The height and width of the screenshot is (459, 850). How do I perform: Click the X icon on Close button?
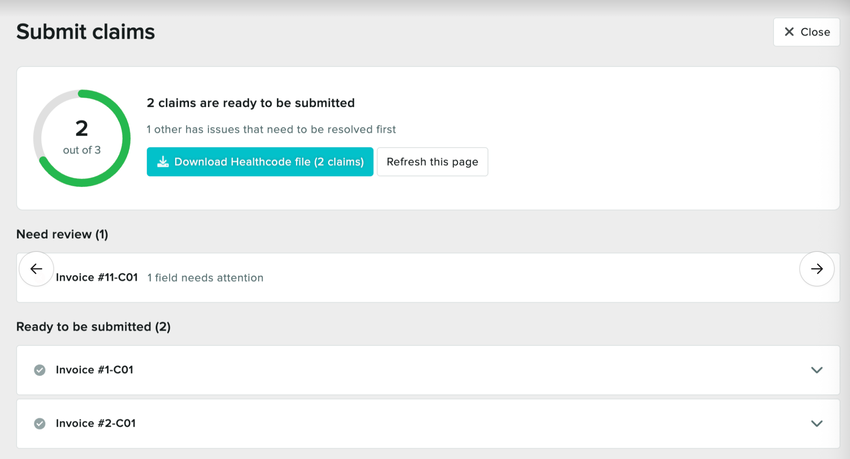point(789,32)
